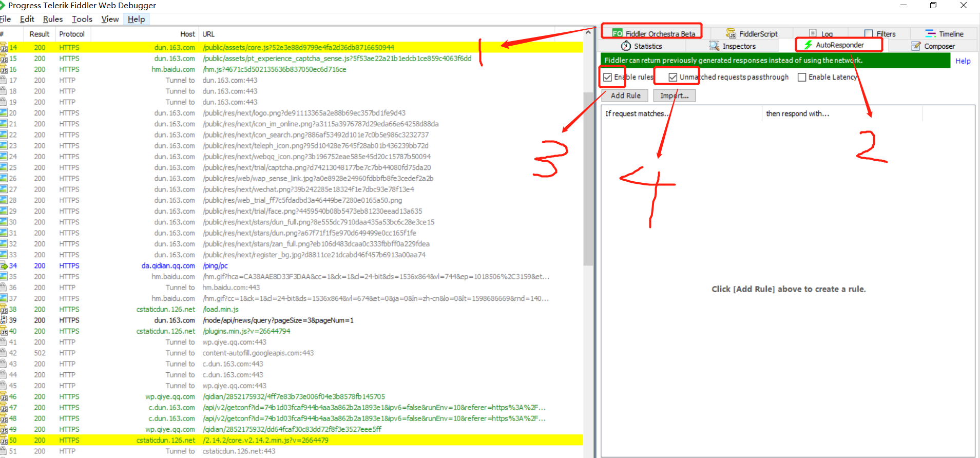Toggle Unmatched requests passthrough checkbox
Screen dimensions: 980x458
[673, 77]
